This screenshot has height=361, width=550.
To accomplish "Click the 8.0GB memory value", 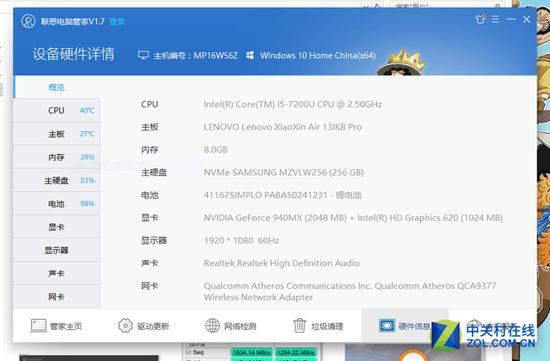I will click(215, 150).
